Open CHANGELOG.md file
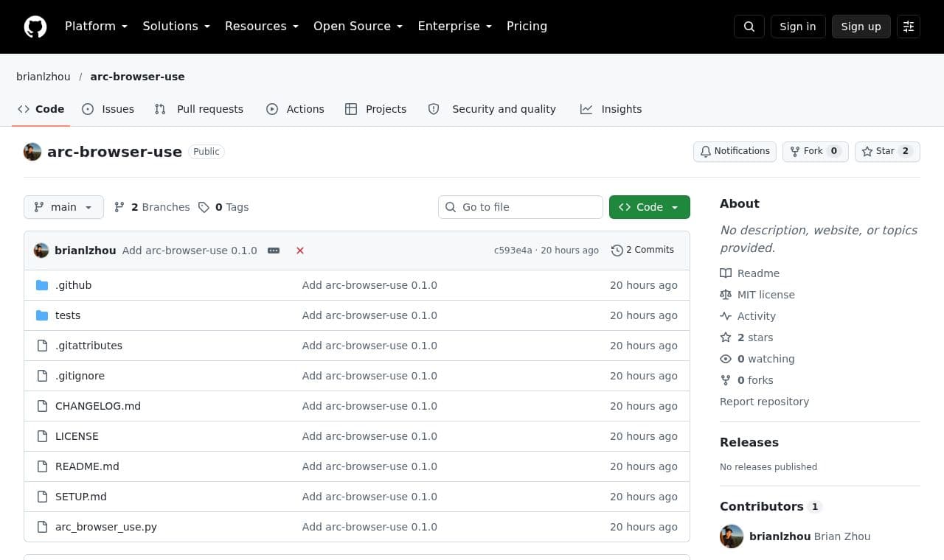The image size is (944, 560). click(x=98, y=406)
